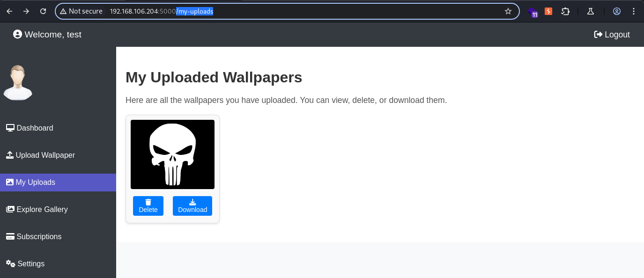Reload the page with the refresh icon

(x=43, y=11)
